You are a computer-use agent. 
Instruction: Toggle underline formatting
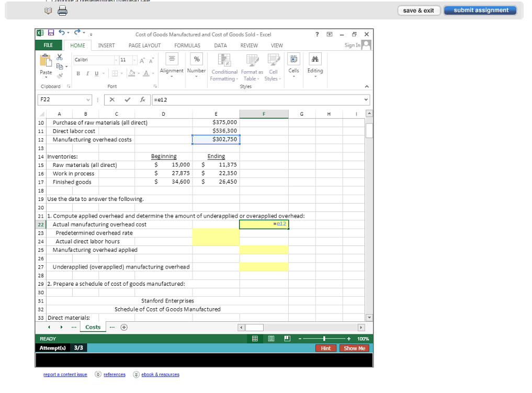pyautogui.click(x=96, y=74)
